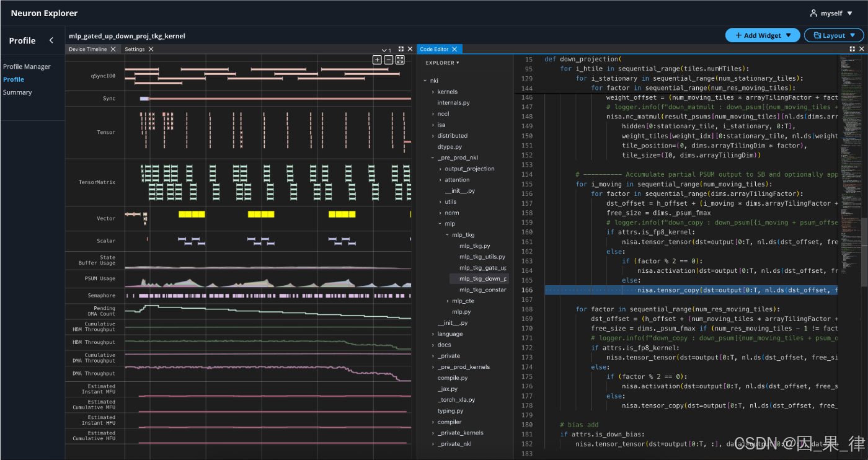Screen dimensions: 868x460
Task: Click the fit-to-view timeline icon
Action: point(400,60)
